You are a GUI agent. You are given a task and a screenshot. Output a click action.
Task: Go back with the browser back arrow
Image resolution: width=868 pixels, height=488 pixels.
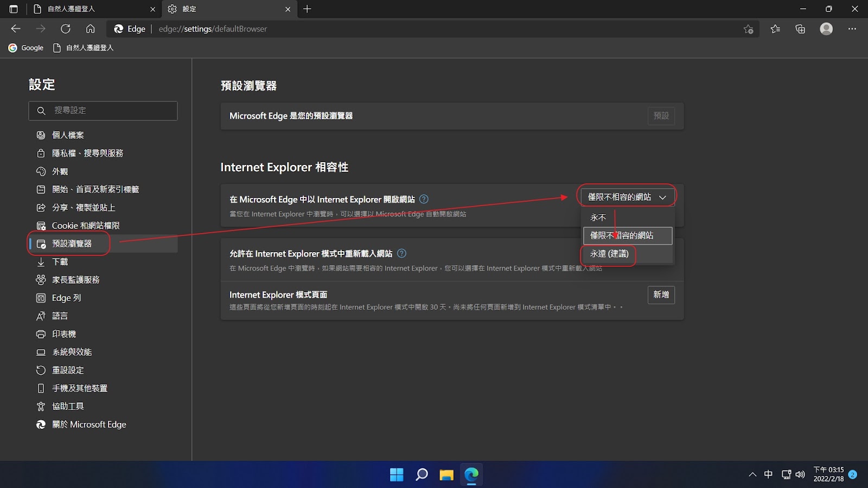coord(16,29)
